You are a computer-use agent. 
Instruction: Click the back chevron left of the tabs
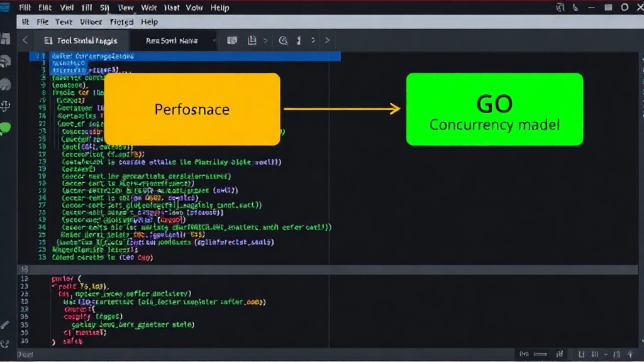25,40
